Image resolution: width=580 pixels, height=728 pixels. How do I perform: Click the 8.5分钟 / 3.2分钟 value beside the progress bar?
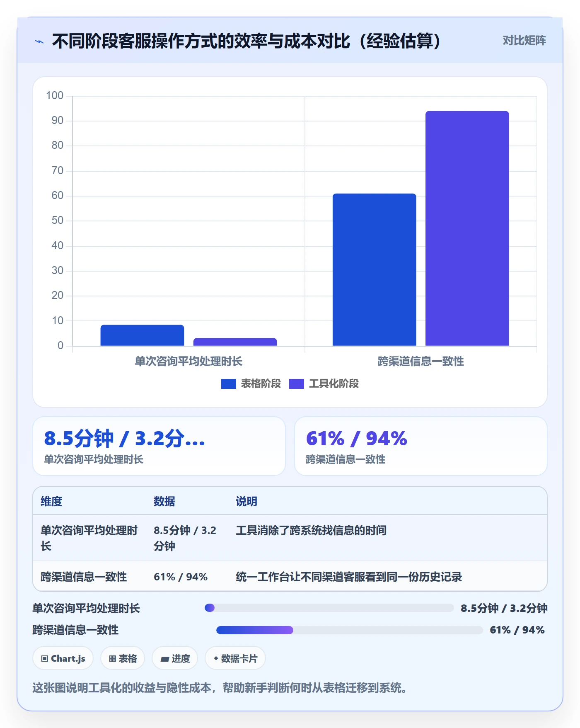click(504, 608)
